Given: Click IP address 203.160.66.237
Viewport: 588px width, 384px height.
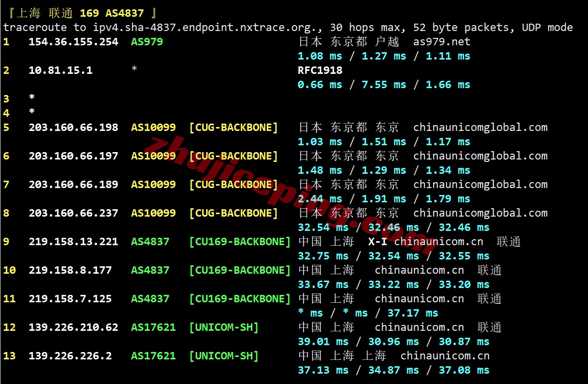Looking at the screenshot, I should pos(73,213).
